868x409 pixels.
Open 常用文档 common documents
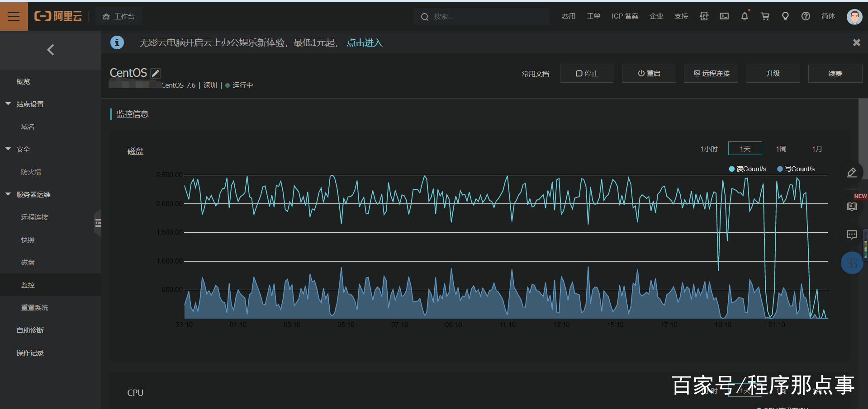tap(536, 74)
